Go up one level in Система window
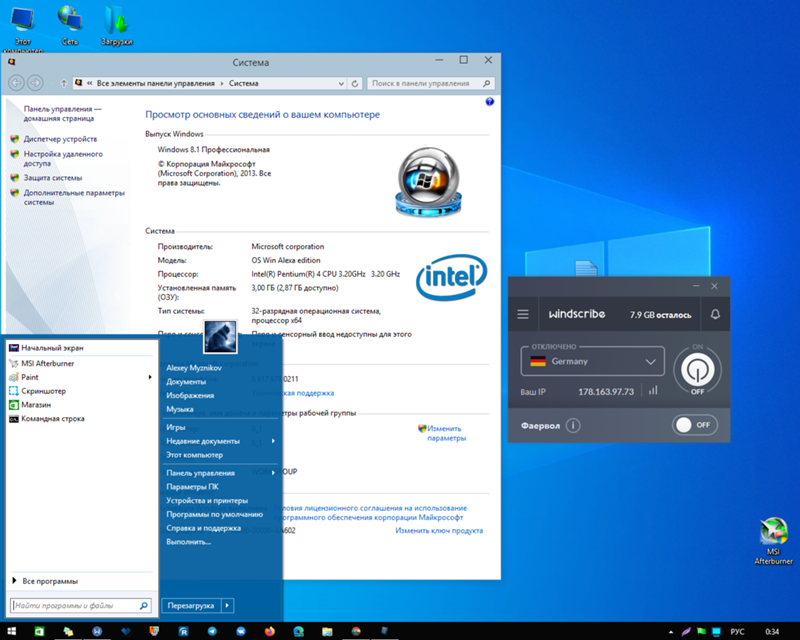The width and height of the screenshot is (800, 640). [x=64, y=83]
